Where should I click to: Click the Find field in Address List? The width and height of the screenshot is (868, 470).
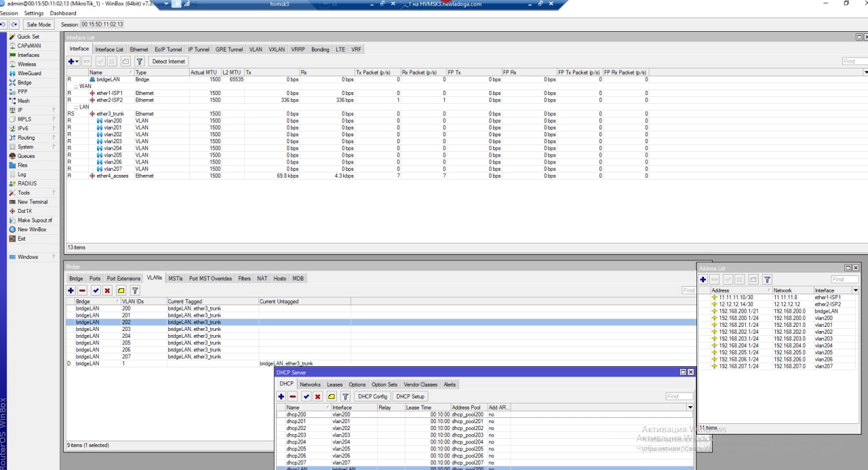[x=845, y=279]
